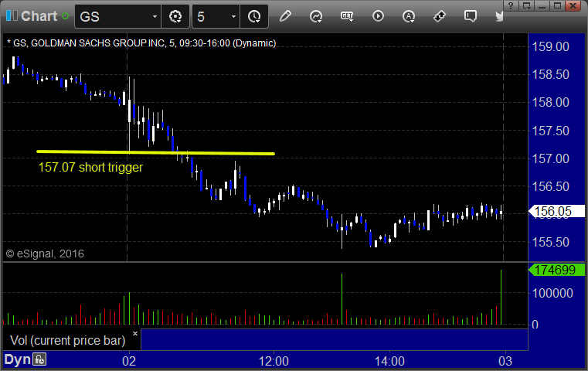Click the 156.50 price axis label

tap(550, 186)
